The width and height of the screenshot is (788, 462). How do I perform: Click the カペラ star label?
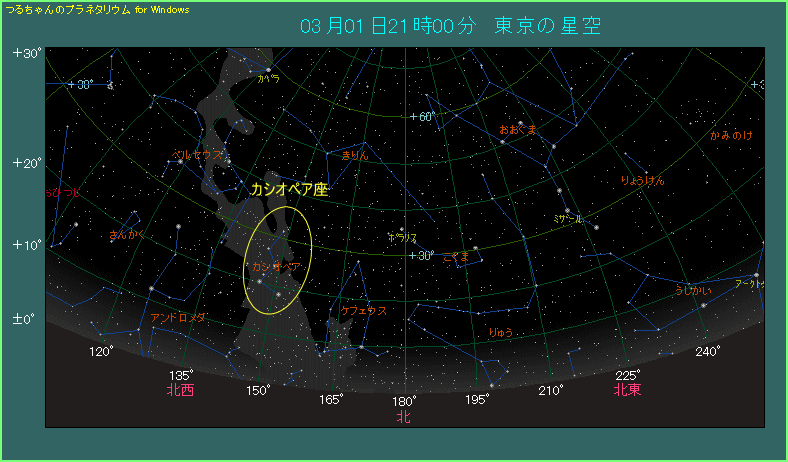(x=268, y=78)
